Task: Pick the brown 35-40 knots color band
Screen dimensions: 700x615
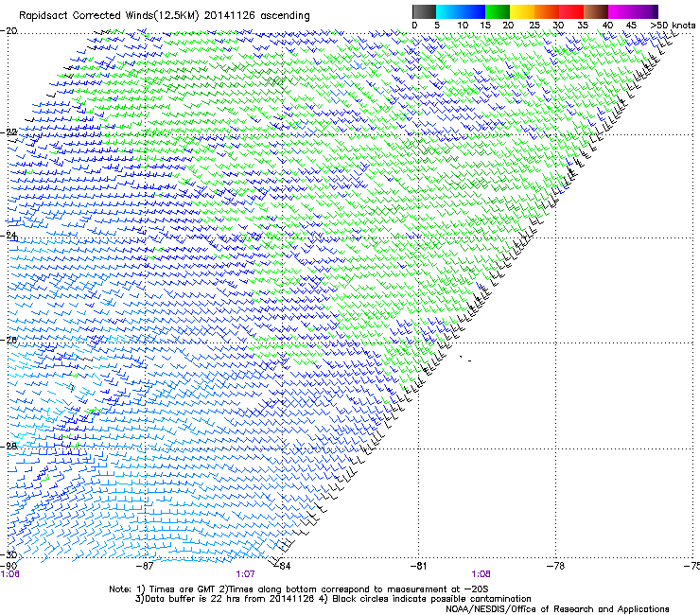Action: tap(596, 11)
